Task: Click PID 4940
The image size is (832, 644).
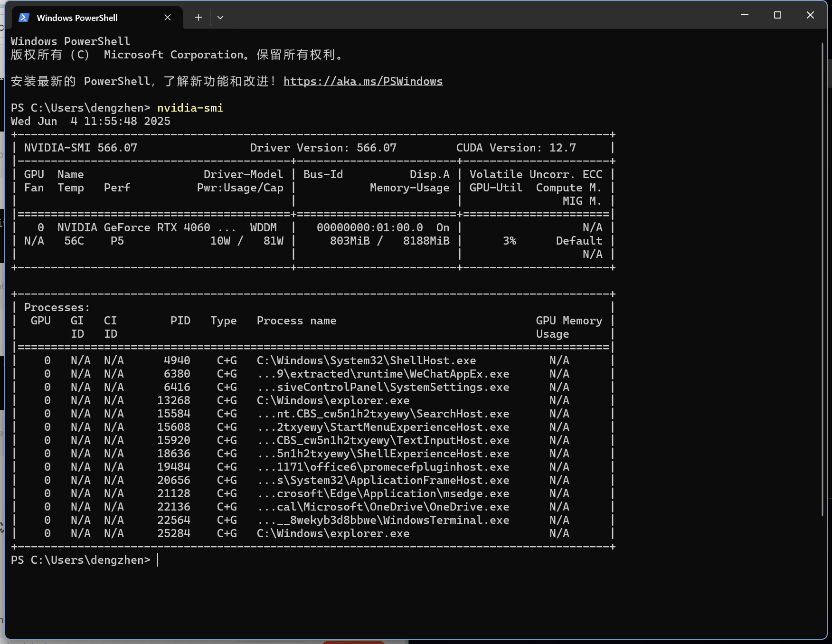Action: (177, 360)
